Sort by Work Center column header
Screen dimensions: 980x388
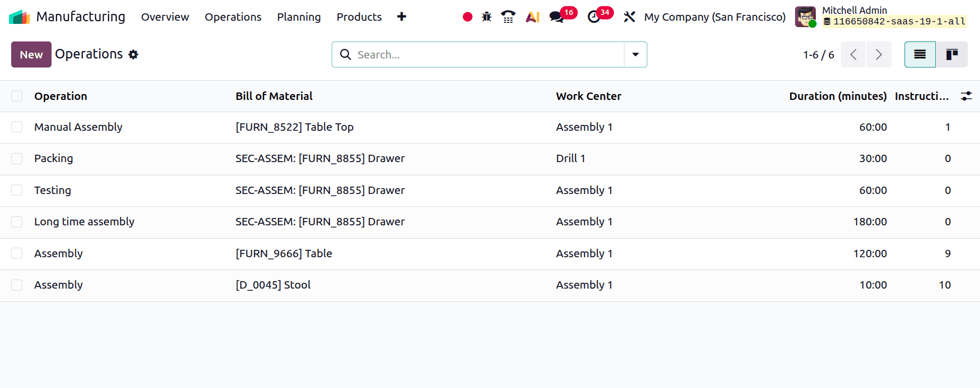pyautogui.click(x=588, y=96)
